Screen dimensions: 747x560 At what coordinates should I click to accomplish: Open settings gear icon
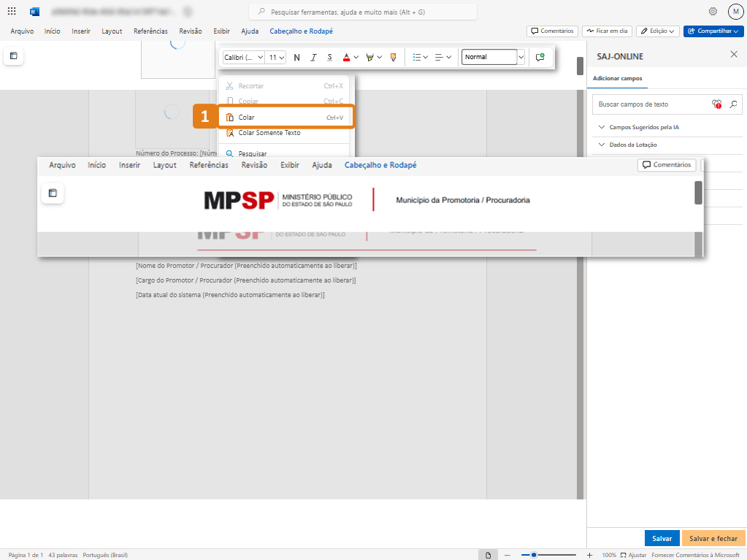pos(713,12)
